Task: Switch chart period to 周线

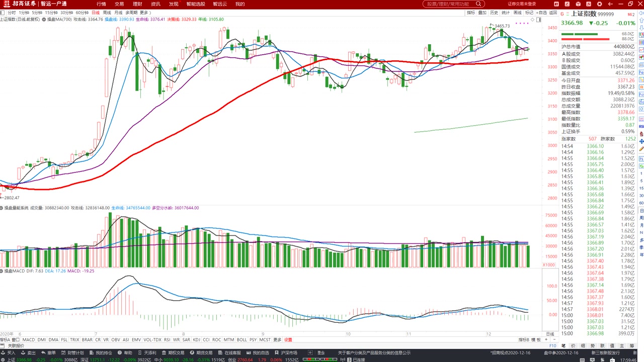Action: click(107, 12)
